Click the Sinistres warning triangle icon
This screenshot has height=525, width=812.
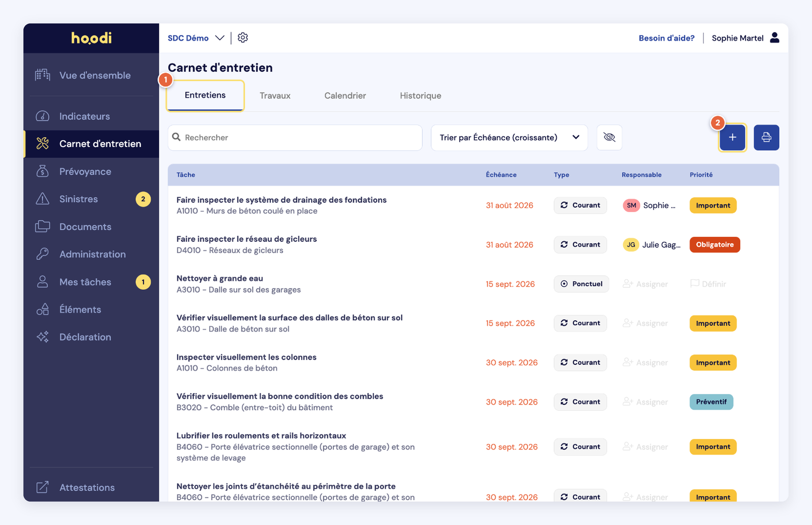(x=42, y=199)
